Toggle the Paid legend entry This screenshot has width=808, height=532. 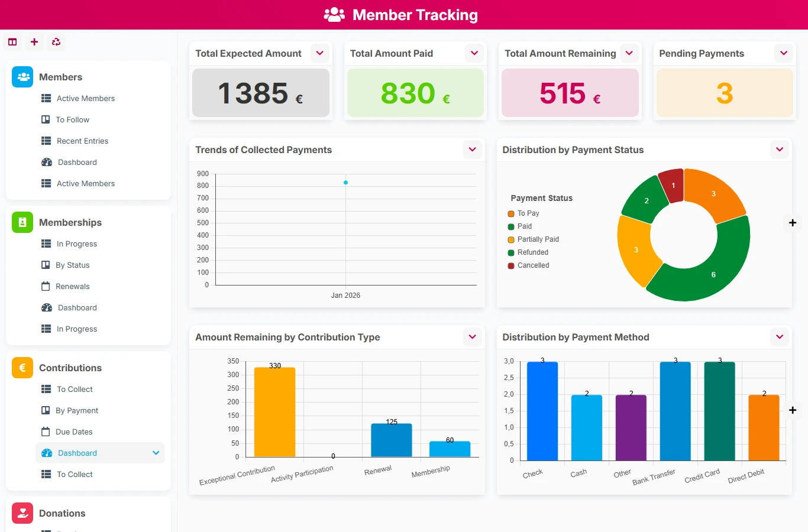[520, 226]
